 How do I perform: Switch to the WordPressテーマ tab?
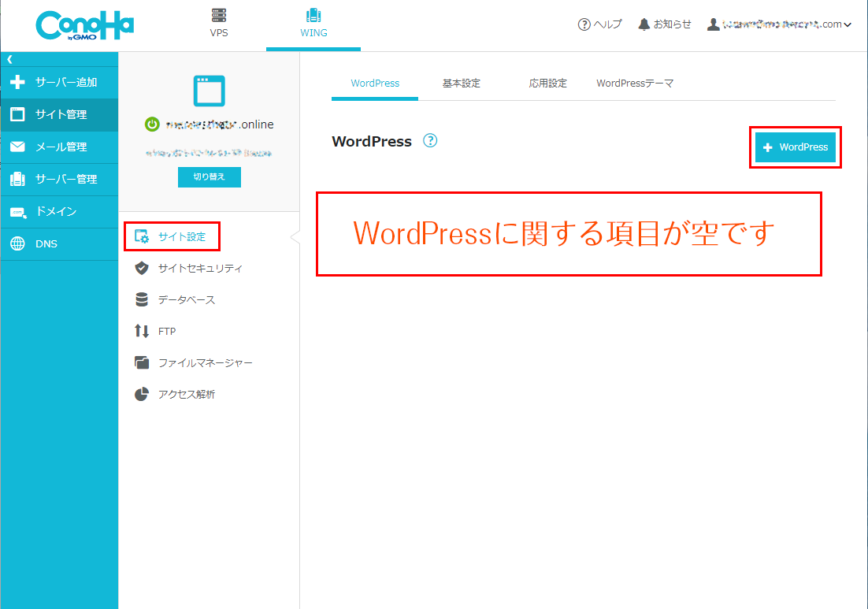pos(635,84)
